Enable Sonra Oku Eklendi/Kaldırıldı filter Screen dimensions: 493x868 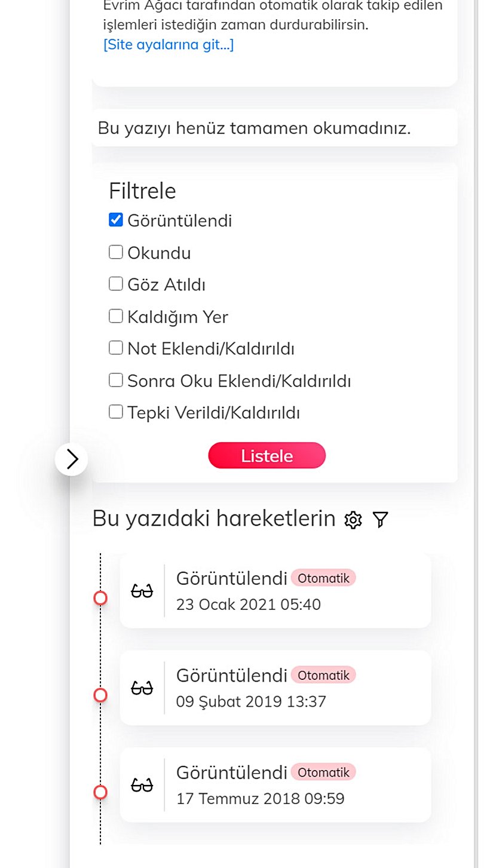[x=116, y=380]
